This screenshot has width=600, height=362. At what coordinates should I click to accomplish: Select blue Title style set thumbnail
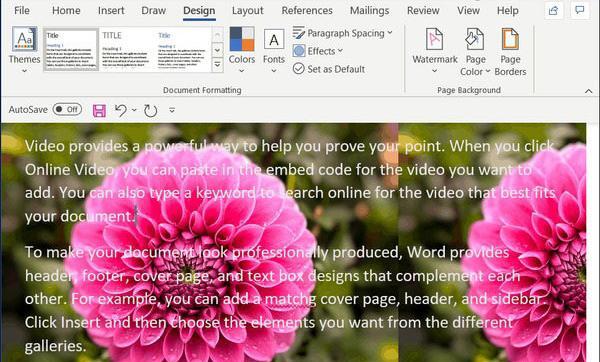(x=183, y=50)
